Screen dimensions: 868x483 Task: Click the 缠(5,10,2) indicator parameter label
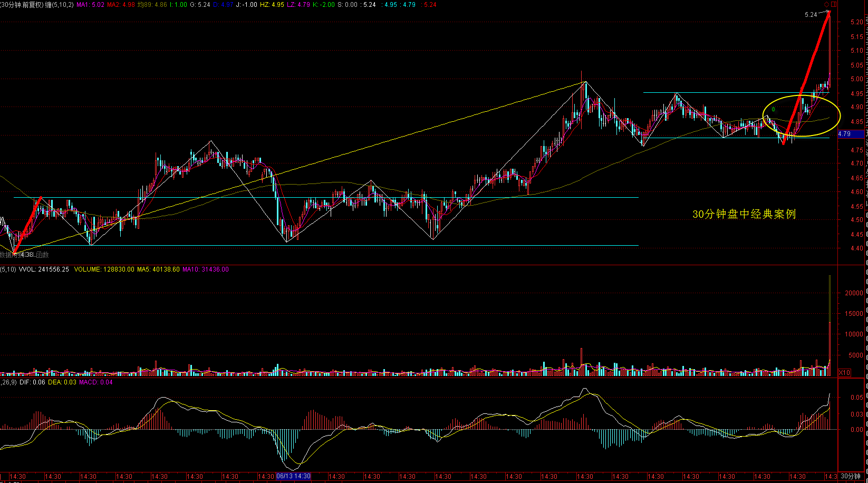click(59, 5)
